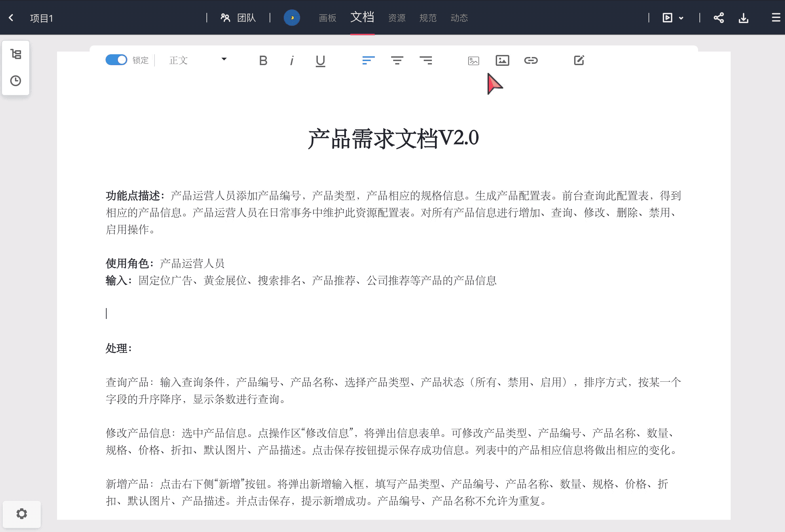Toggle the 锁定 lock switch

point(116,60)
